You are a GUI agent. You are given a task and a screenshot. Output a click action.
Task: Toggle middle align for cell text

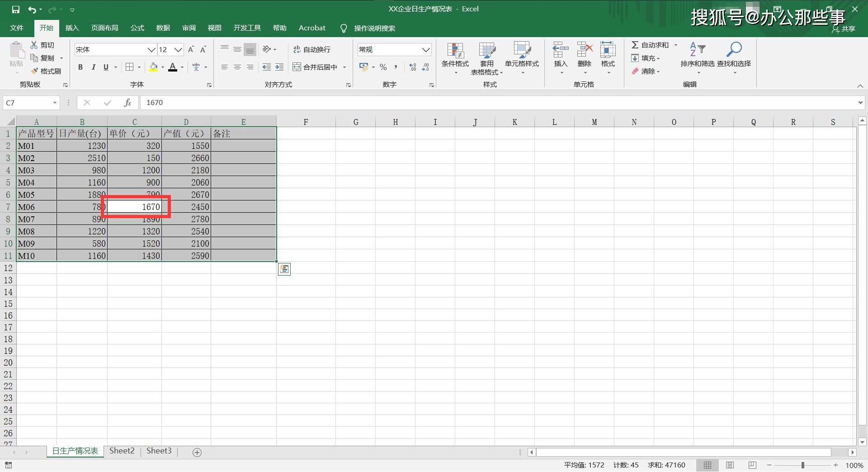[x=237, y=49]
